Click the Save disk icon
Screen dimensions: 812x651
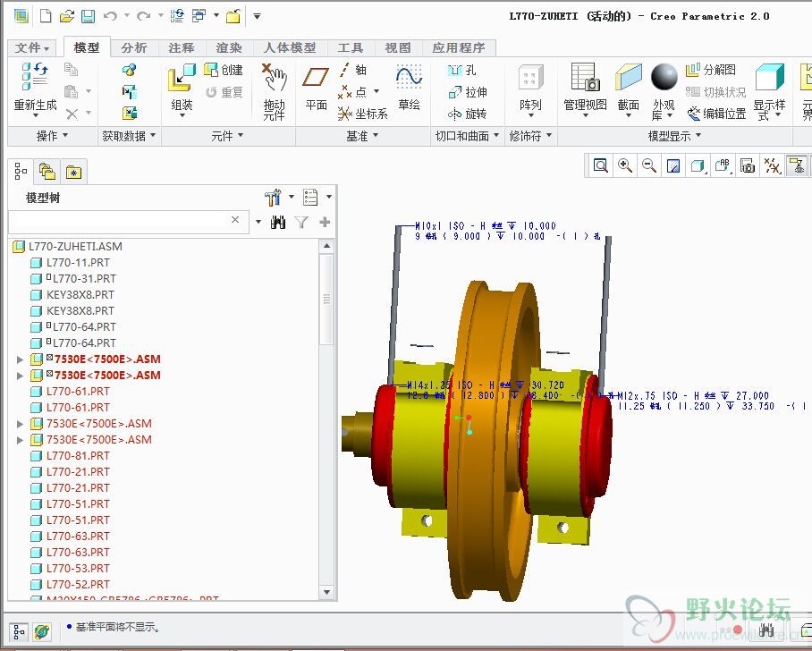tap(88, 17)
